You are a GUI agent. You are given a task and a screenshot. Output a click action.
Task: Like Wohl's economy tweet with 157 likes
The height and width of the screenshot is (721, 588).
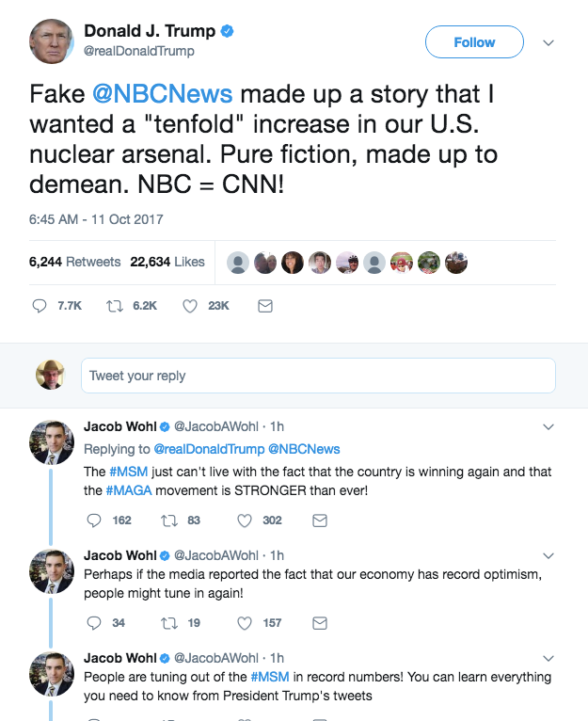click(x=245, y=622)
